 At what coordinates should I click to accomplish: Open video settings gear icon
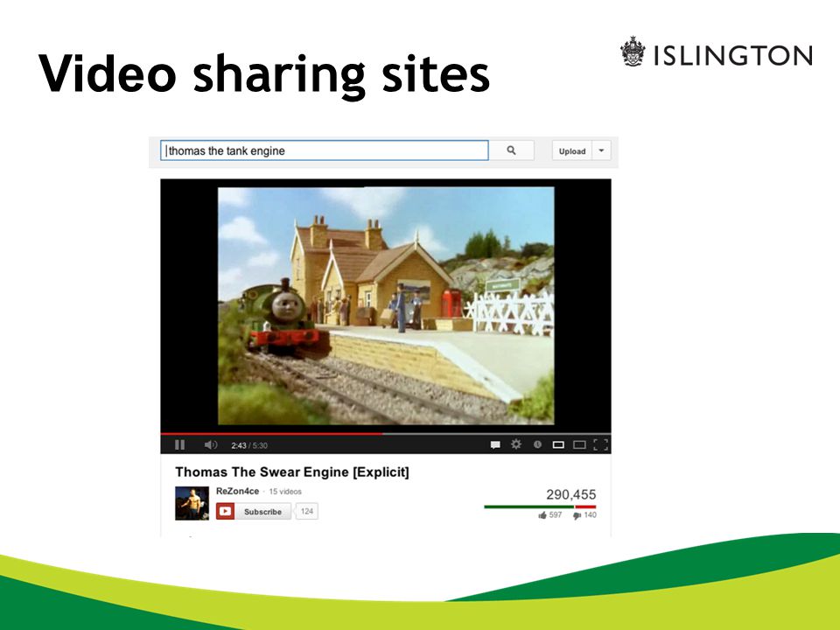click(x=516, y=444)
